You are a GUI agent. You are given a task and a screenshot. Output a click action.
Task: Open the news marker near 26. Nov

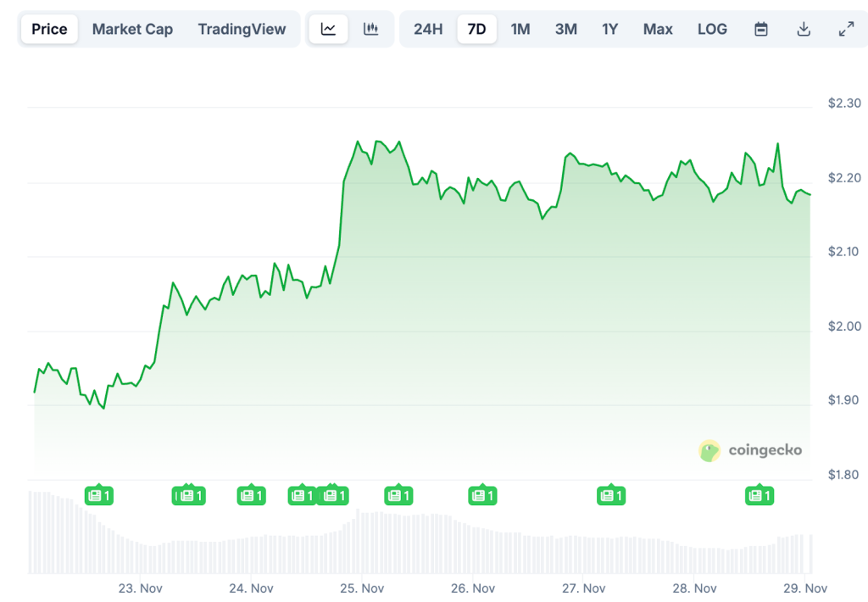click(x=483, y=495)
